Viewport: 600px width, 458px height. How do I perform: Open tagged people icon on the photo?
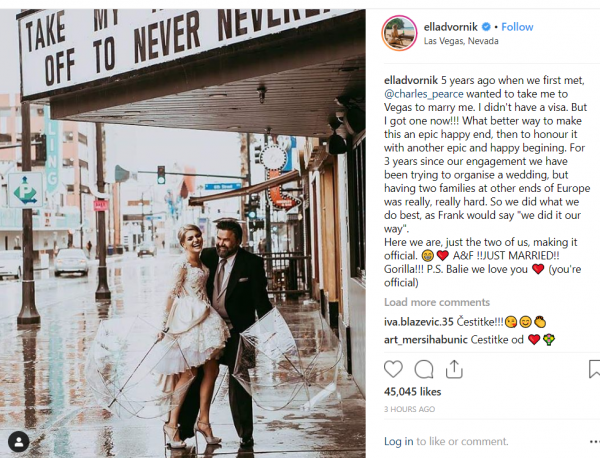coord(18,442)
